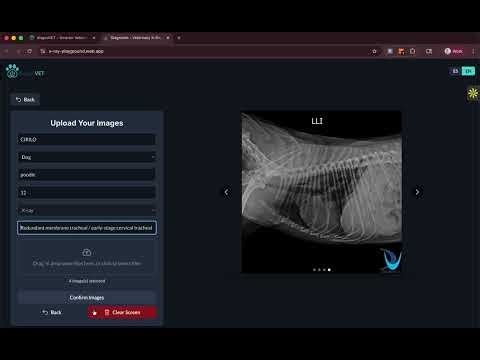The height and width of the screenshot is (360, 480).
Task: Switch language to ES
Action: 455,71
